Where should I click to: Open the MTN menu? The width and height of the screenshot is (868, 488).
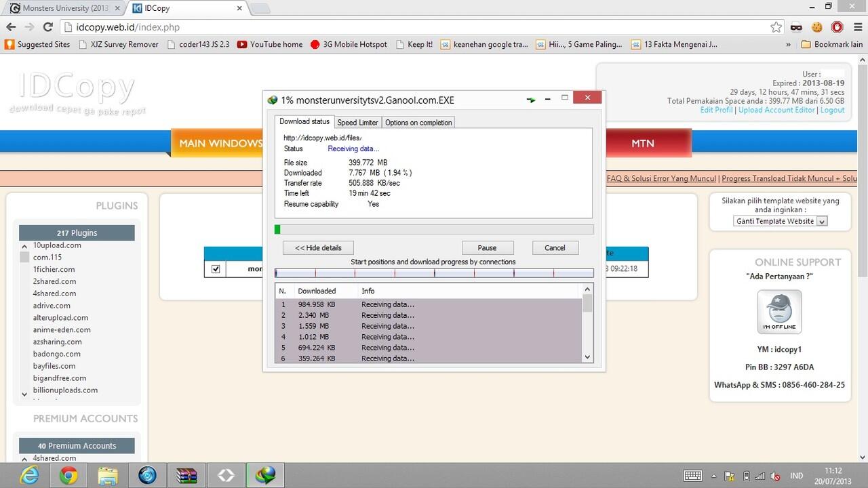643,143
